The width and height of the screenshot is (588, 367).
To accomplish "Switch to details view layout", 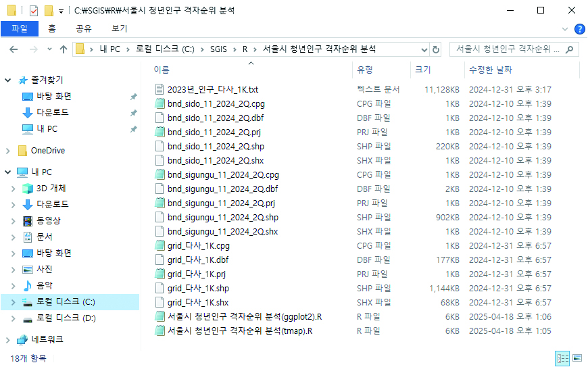I will (x=562, y=358).
